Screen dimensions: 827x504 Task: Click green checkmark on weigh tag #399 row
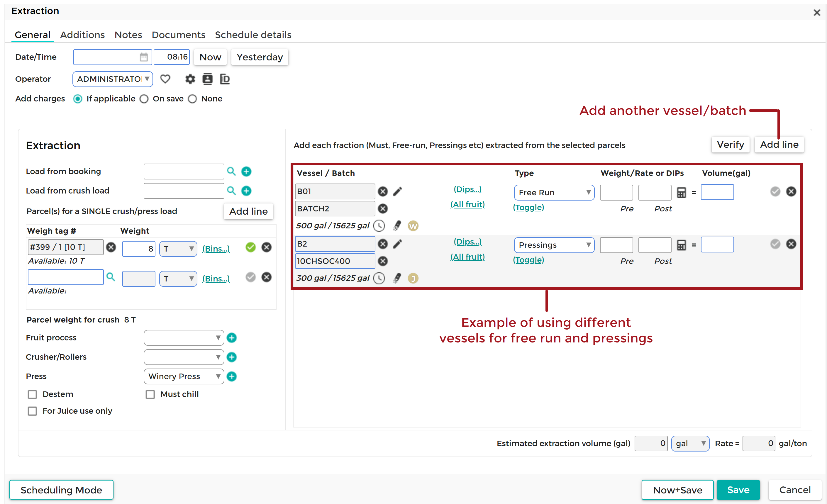tap(251, 247)
